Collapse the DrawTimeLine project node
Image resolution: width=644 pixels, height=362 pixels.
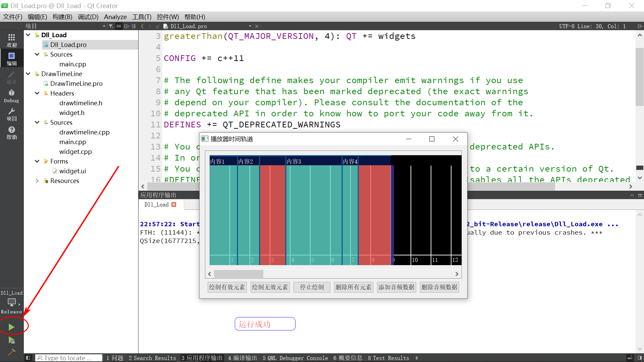[28, 74]
